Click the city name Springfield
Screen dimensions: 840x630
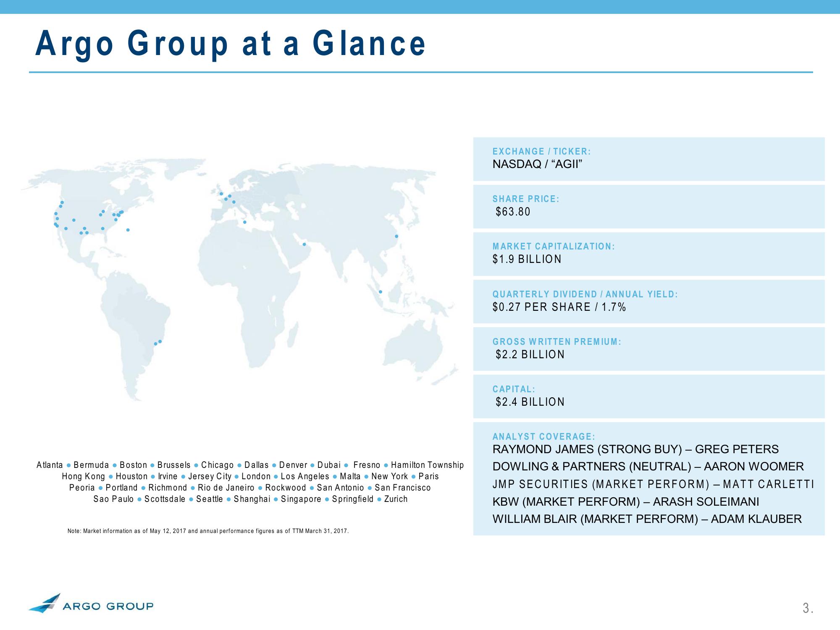pyautogui.click(x=352, y=499)
